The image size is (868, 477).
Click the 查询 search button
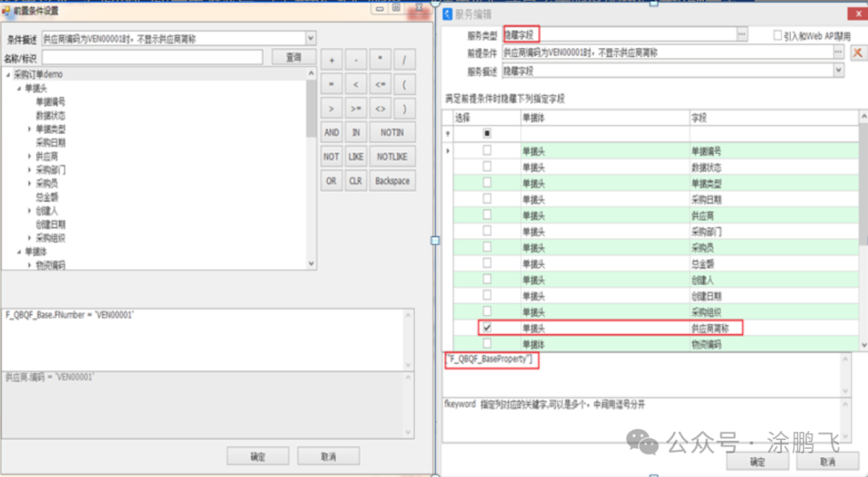293,57
